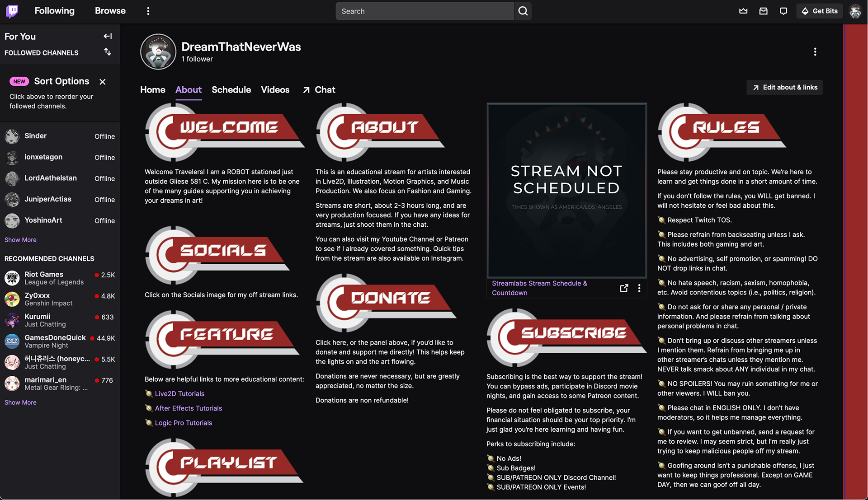
Task: Click the Riot Games channel avatar
Action: click(12, 278)
